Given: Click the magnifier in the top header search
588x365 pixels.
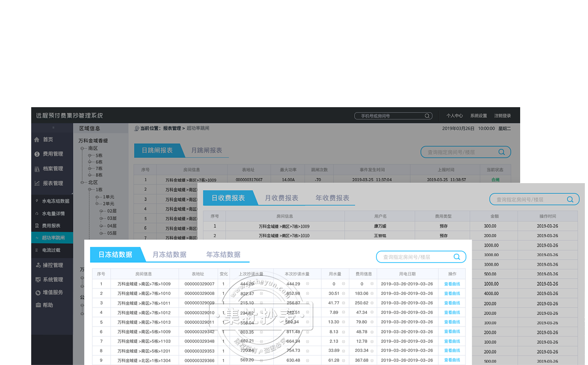Looking at the screenshot, I should [427, 116].
